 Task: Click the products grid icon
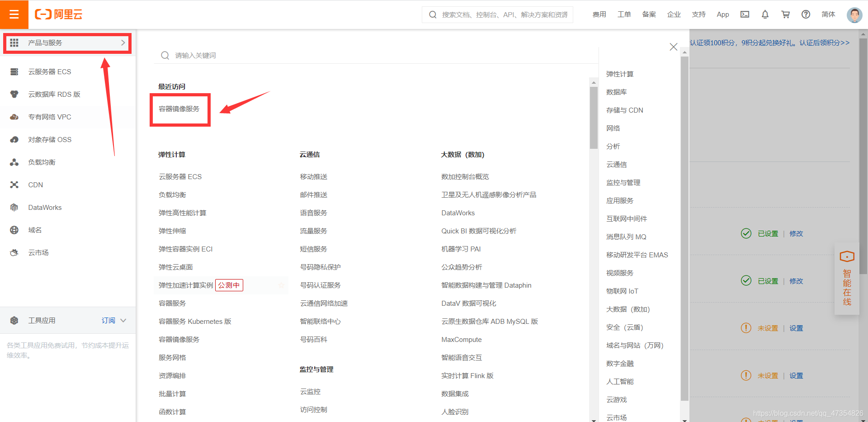pos(14,43)
